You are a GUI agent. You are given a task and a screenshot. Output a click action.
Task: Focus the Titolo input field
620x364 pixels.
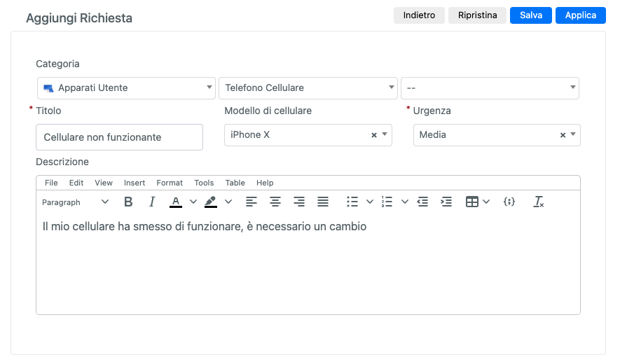[119, 137]
